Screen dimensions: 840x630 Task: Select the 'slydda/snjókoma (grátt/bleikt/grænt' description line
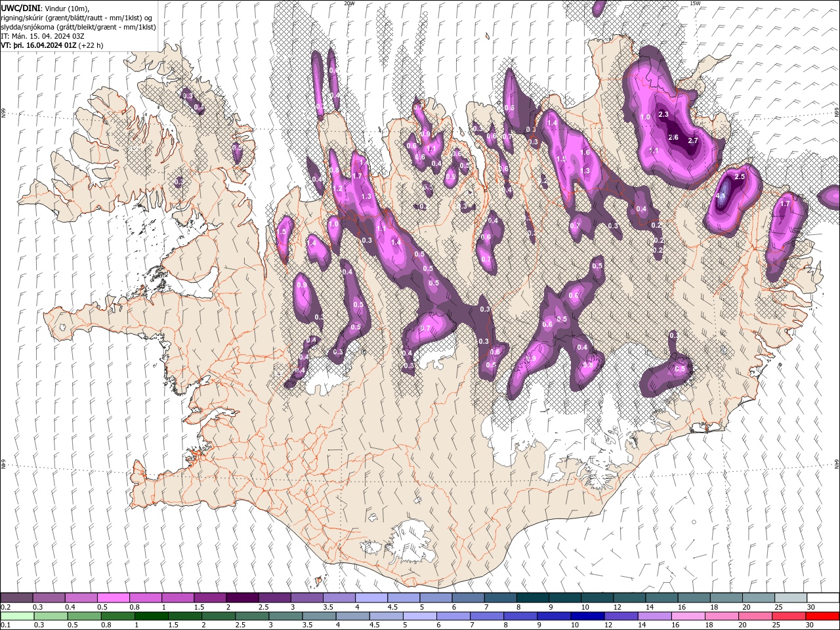78,27
